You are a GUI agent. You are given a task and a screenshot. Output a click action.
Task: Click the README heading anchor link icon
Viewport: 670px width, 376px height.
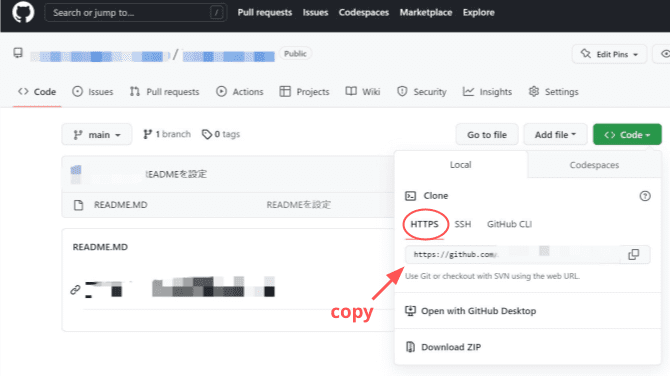[75, 290]
